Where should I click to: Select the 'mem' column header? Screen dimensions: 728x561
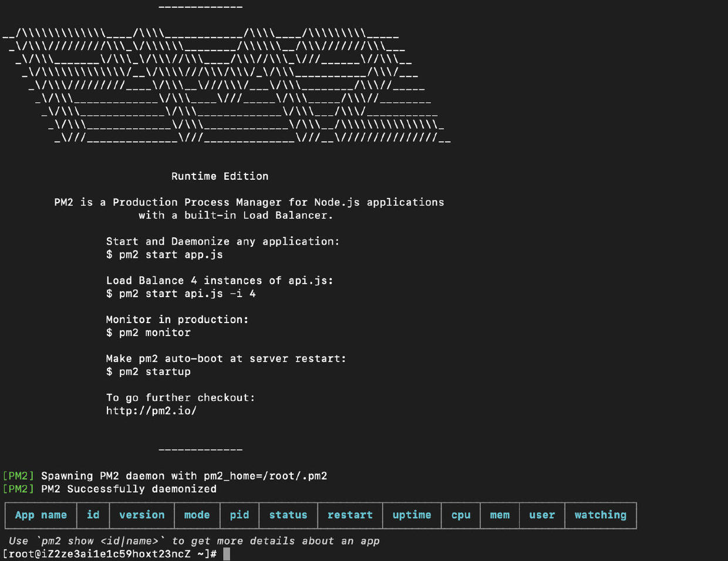[500, 515]
